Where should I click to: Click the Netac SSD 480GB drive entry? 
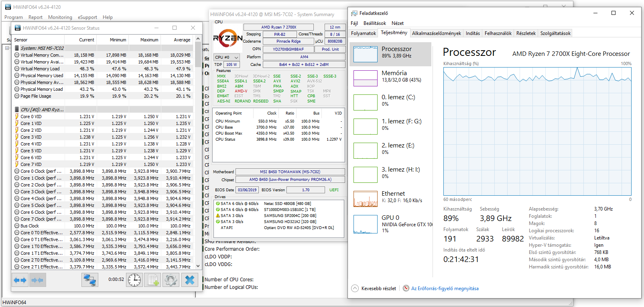pyautogui.click(x=287, y=204)
